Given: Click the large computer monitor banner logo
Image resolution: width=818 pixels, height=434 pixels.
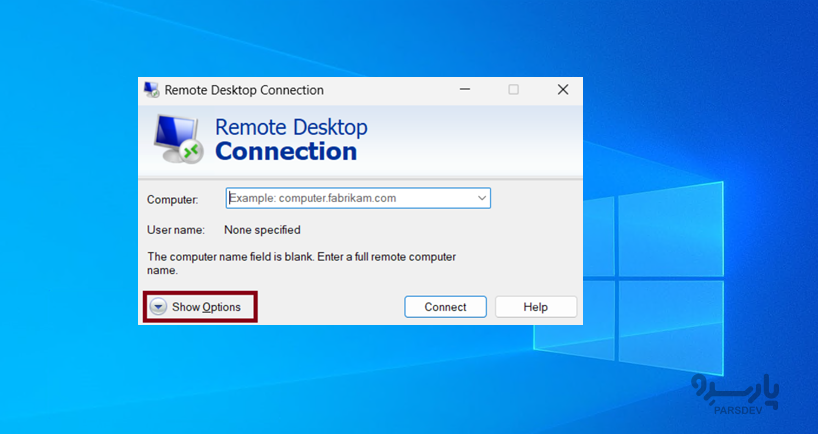Looking at the screenshot, I should [178, 138].
